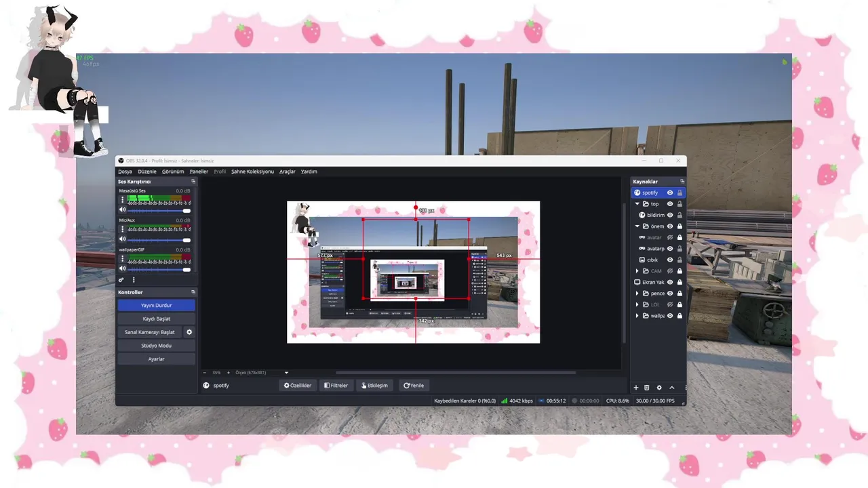
Task: Open Mic/Aux options three-dot menu
Action: 123,229
